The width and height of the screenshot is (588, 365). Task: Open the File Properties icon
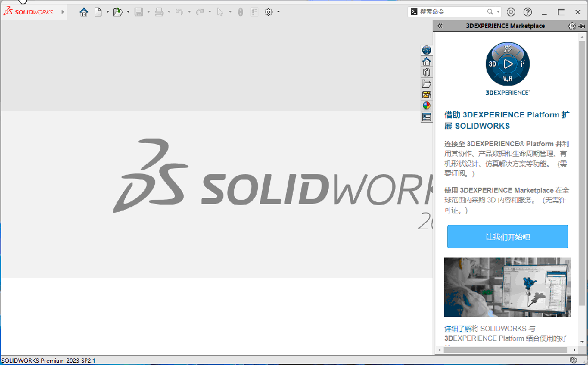tap(254, 12)
